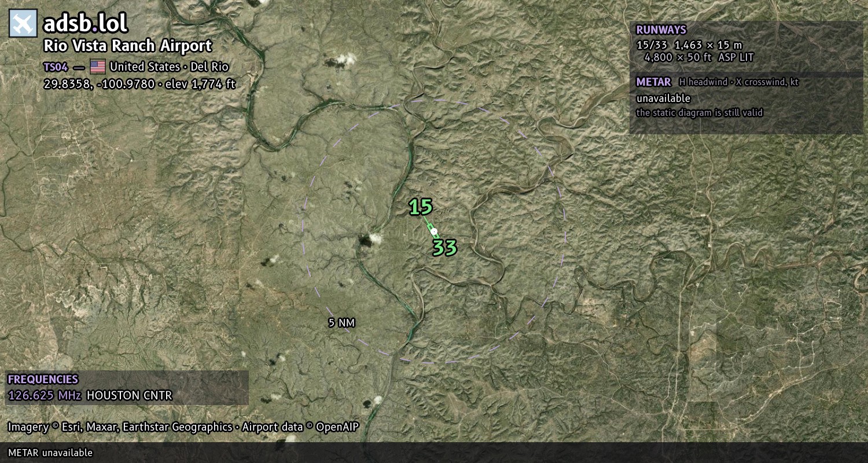Click the HOUSTON CNTR frequency label
Viewport: 868px width, 463px height.
(130, 396)
